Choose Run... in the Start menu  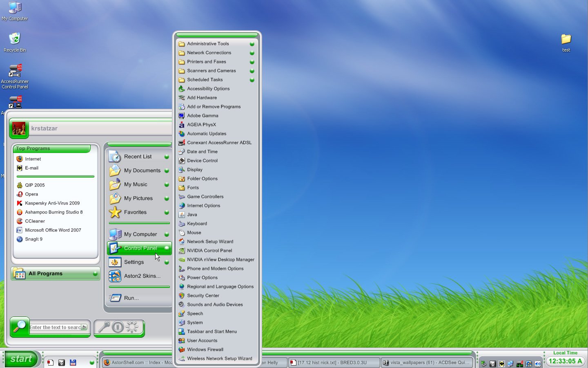coord(139,298)
